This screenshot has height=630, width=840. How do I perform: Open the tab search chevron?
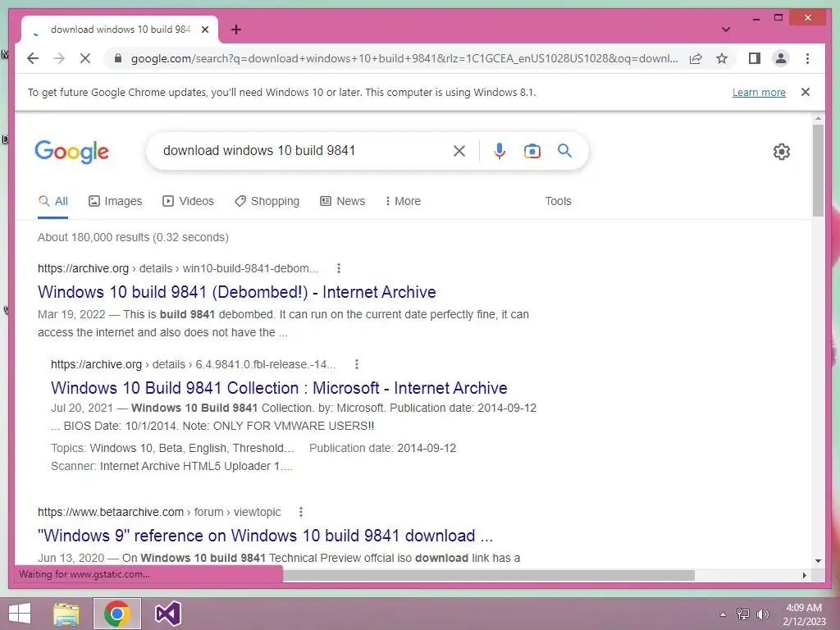[x=725, y=30]
